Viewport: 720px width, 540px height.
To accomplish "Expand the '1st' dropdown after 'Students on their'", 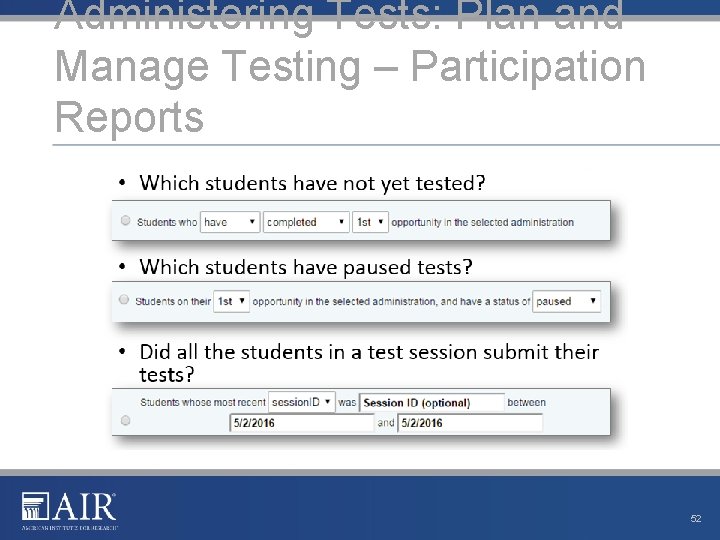I will [x=231, y=301].
